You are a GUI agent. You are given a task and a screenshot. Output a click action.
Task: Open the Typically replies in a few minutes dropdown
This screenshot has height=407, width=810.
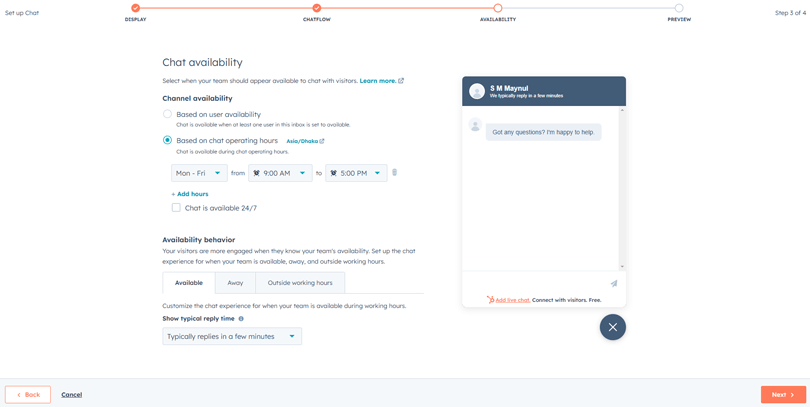click(232, 336)
